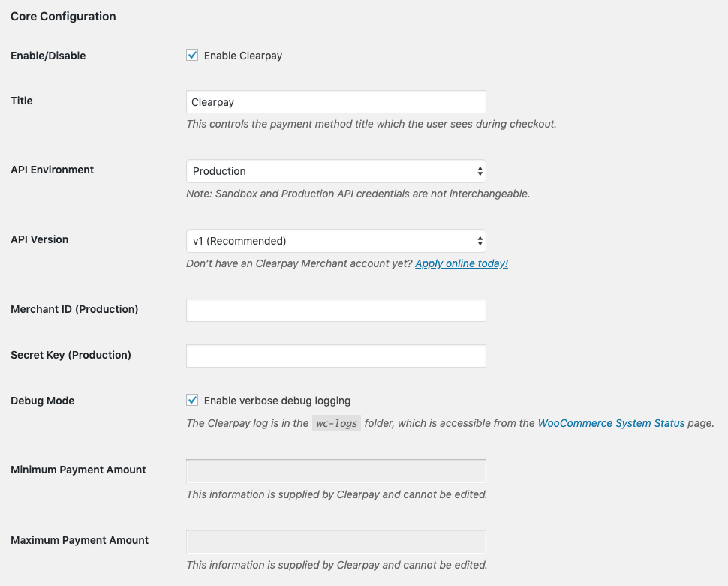
Task: Click the Merchant ID (Production) label
Action: coord(74,309)
